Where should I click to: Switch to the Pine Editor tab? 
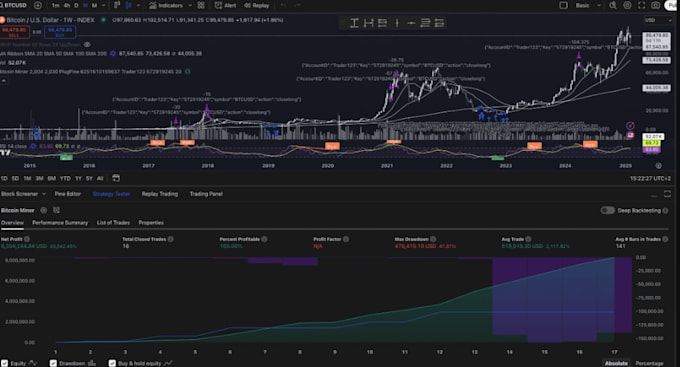click(68, 194)
